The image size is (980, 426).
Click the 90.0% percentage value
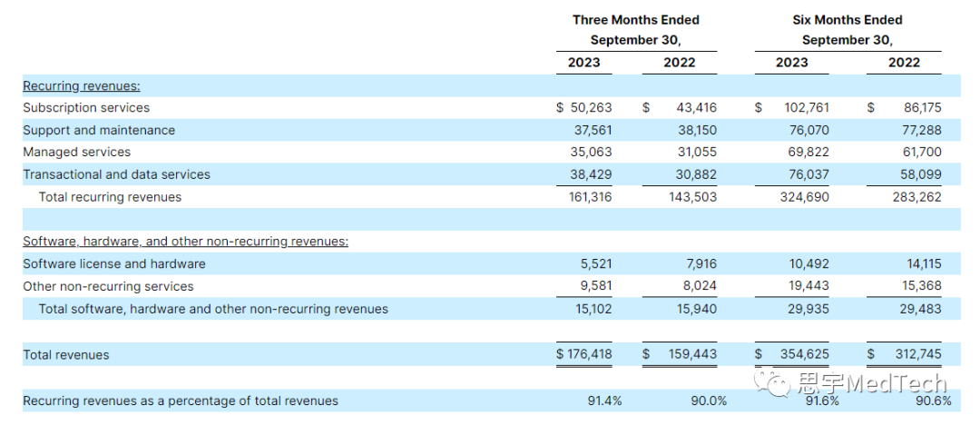[709, 401]
